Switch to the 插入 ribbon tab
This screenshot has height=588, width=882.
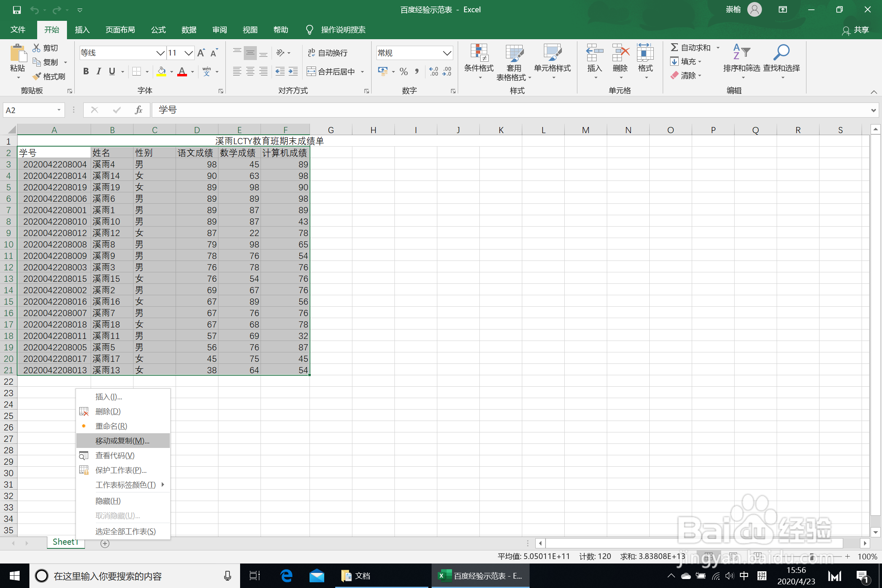coord(82,30)
